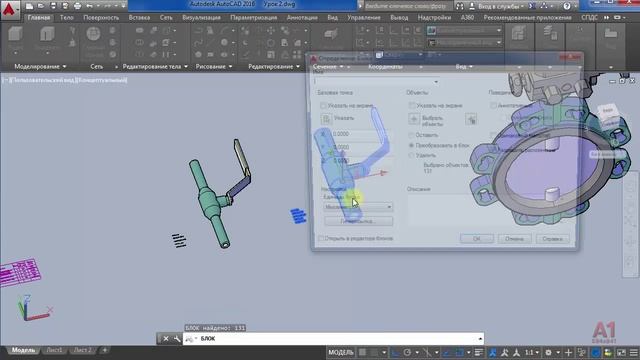Screen dimensions: 640x360
Task: Click the Plot (printer) icon in quick access toolbar
Action: [x=77, y=6]
